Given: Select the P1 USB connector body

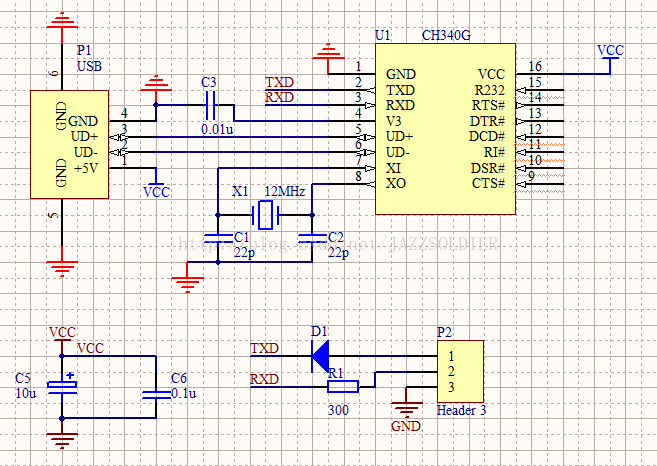Looking at the screenshot, I should pyautogui.click(x=70, y=145).
